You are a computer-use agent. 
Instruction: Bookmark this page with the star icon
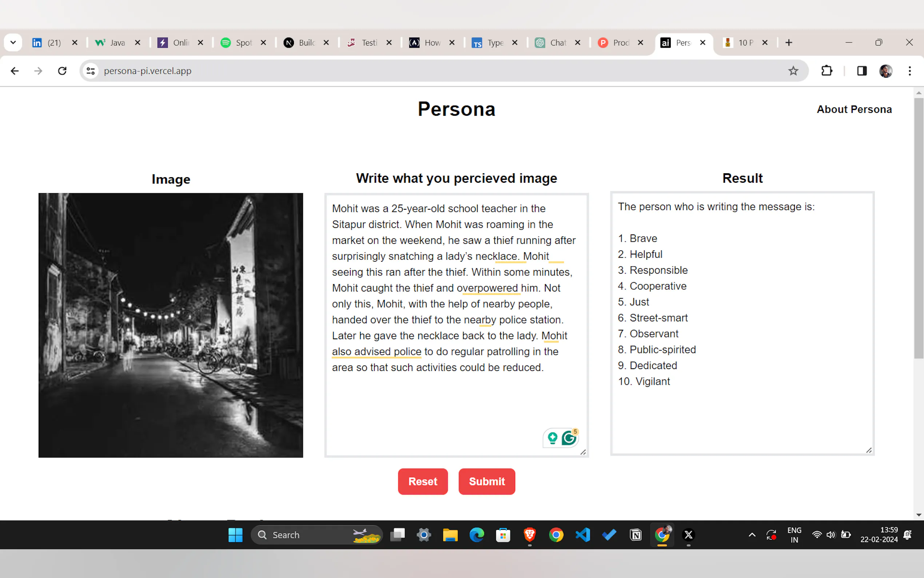tap(793, 71)
